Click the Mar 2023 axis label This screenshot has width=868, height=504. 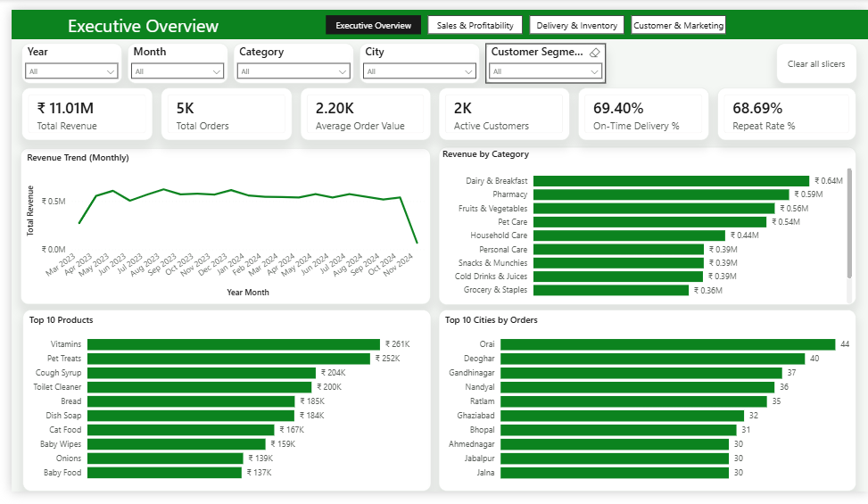[x=61, y=265]
